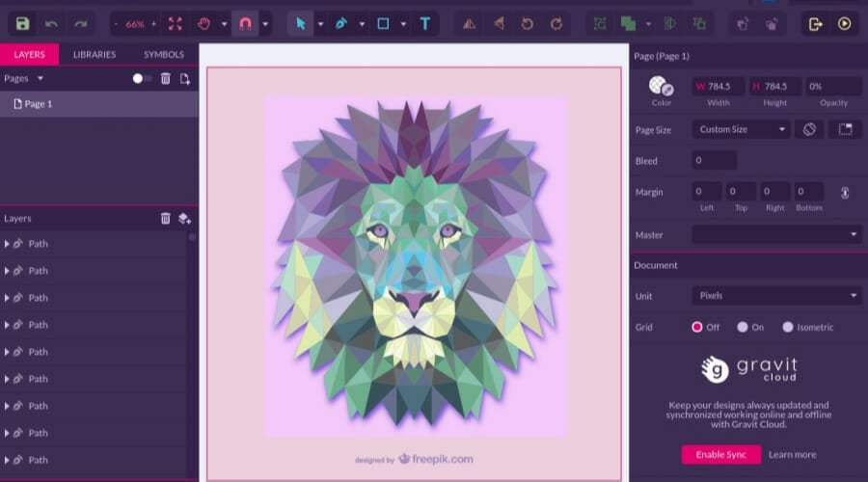Undo the last action

click(51, 24)
